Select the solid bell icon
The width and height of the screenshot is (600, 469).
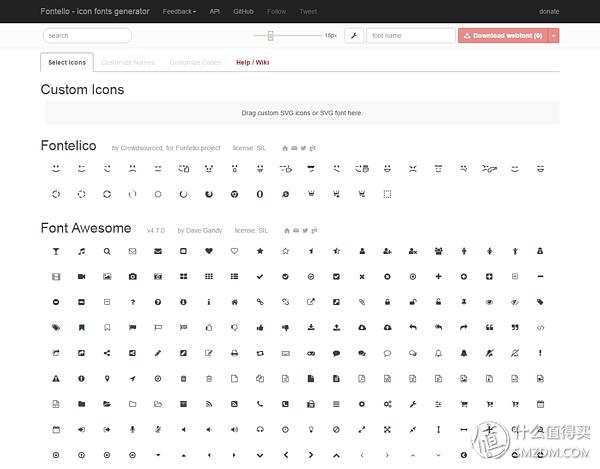(x=464, y=353)
